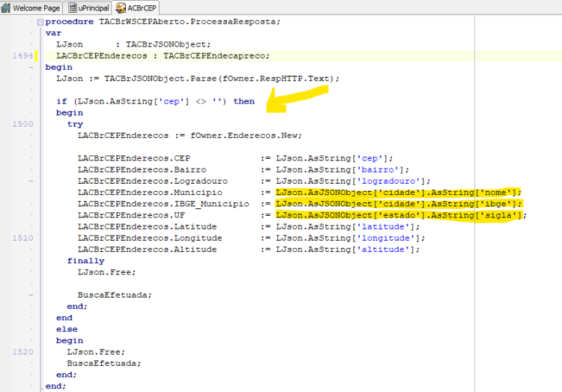Click highlighted 'cidade' 'nome' JSON expression
Viewport: 562px width, 392px height.
point(398,193)
